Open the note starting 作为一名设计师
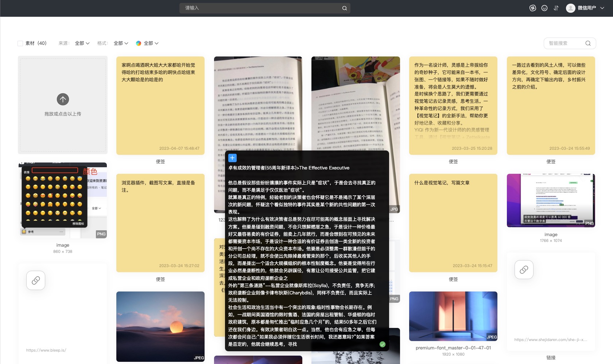 pos(453,106)
